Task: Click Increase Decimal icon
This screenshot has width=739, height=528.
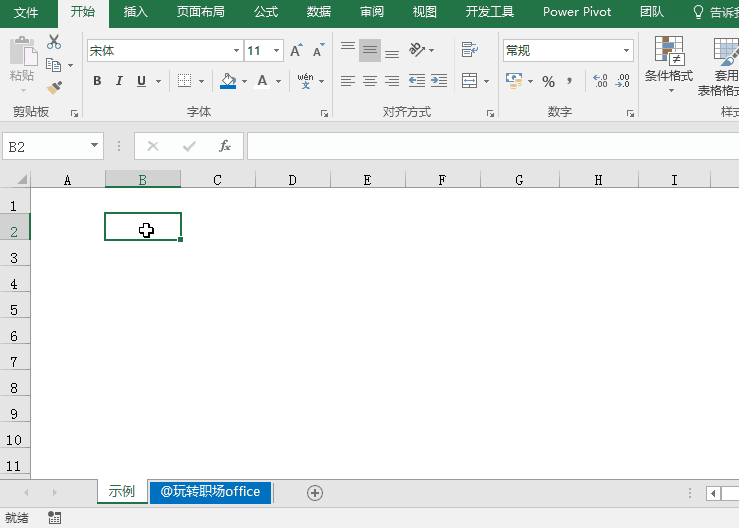Action: 600,81
